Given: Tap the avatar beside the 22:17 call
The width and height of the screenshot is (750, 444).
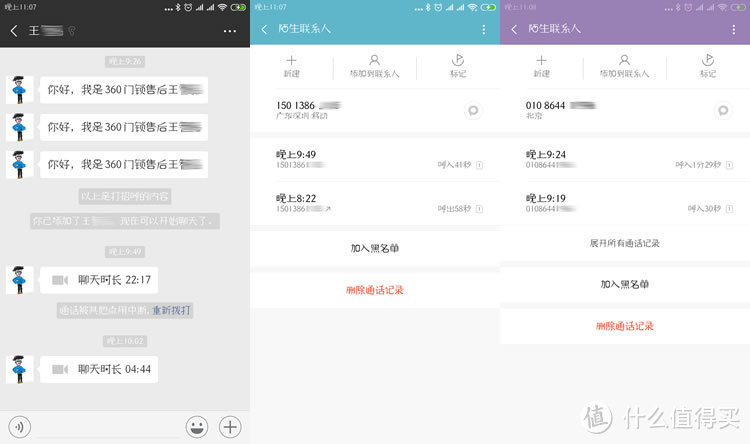Looking at the screenshot, I should click(20, 280).
